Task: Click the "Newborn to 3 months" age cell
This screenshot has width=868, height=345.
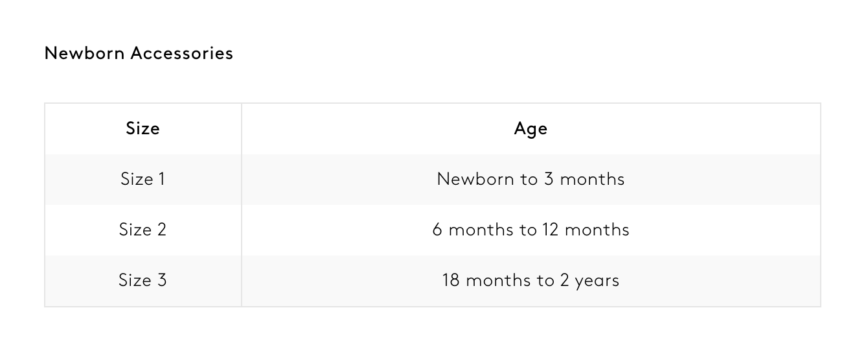Action: point(531,179)
